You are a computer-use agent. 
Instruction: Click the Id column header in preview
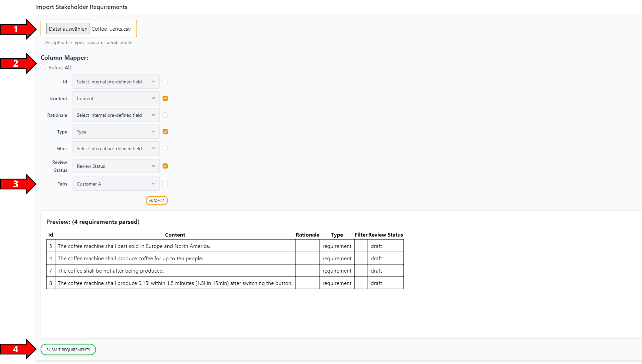pos(50,235)
